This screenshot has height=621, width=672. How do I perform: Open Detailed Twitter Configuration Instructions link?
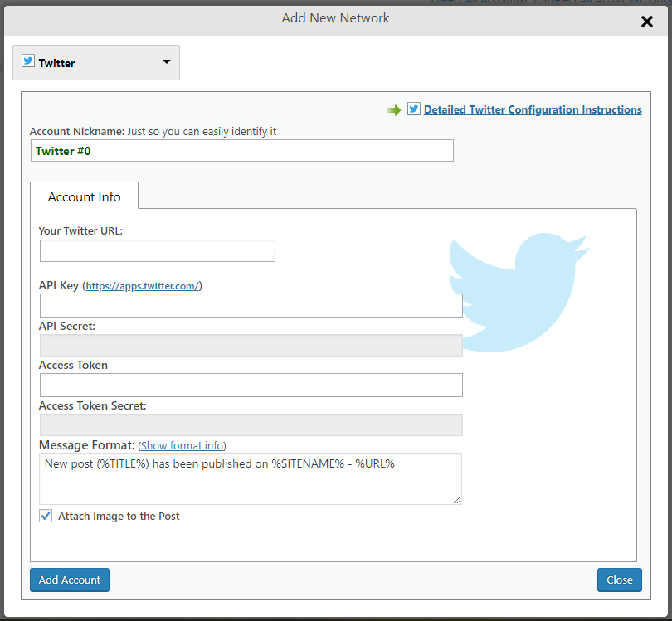tap(533, 109)
